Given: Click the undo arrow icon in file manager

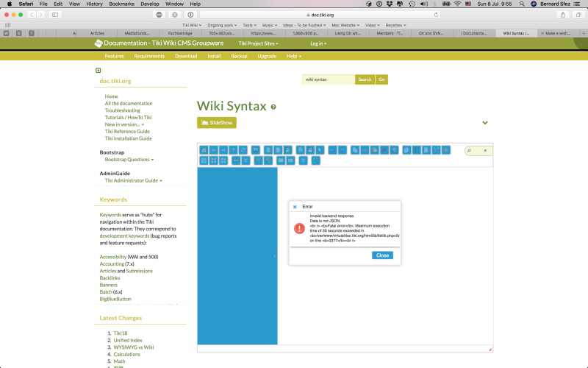Looking at the screenshot, I should [333, 150].
